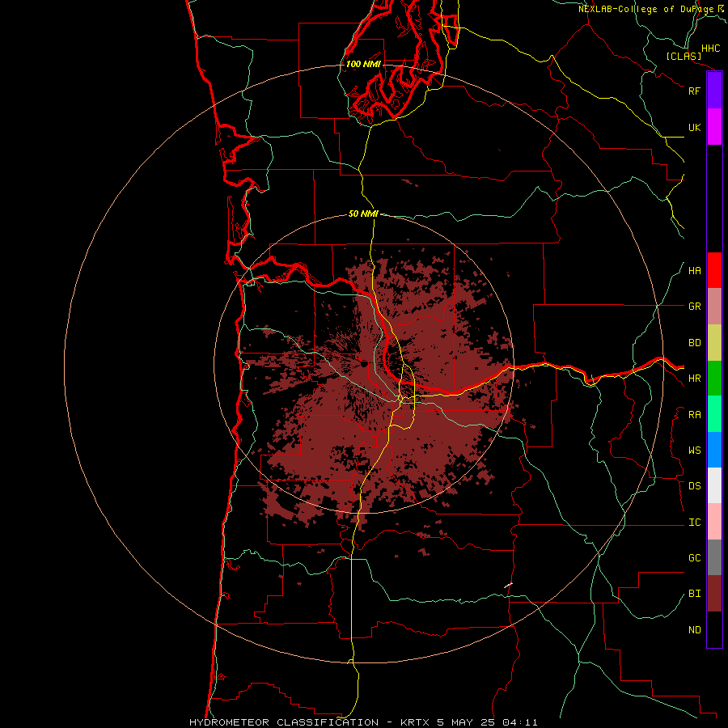This screenshot has width=728, height=728.
Task: Click the BI dark red legend swatch
Action: (714, 594)
